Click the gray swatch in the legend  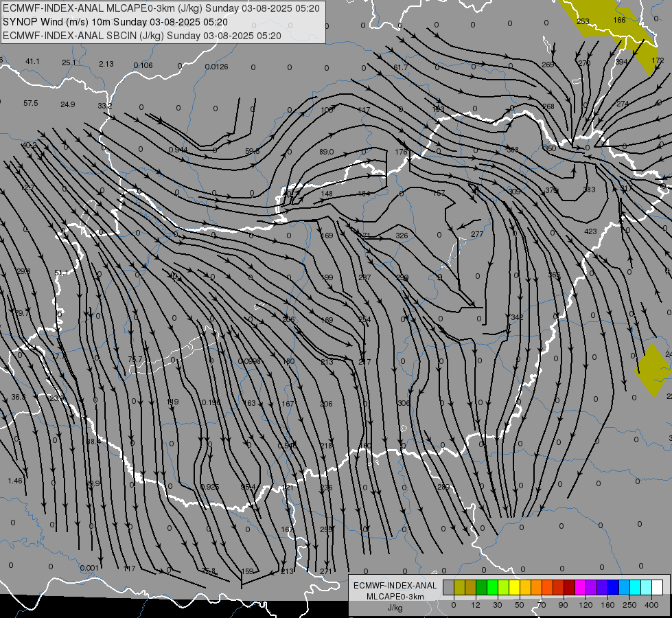tap(448, 587)
